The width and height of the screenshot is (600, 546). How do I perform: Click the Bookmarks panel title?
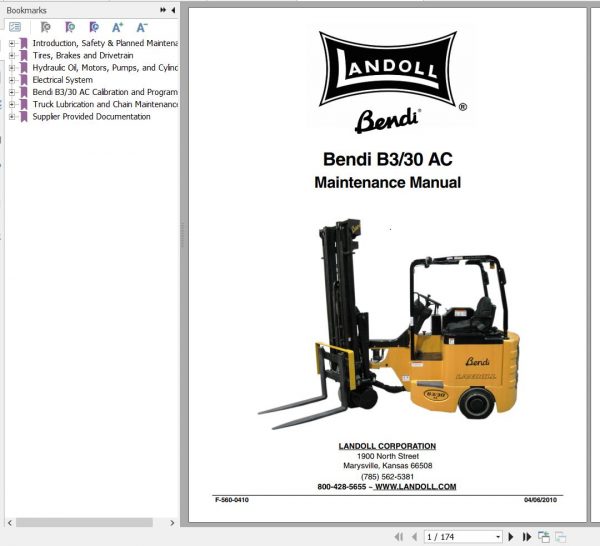26,10
